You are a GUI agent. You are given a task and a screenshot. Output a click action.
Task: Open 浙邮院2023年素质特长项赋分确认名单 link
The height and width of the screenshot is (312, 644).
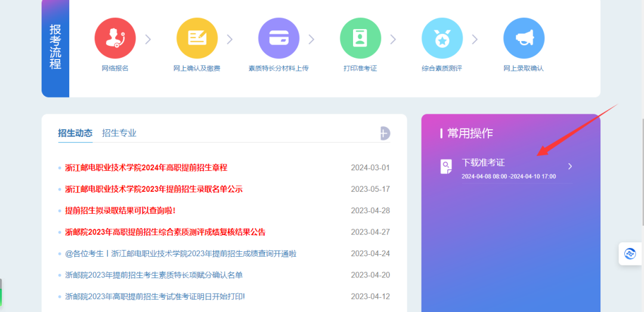(154, 275)
